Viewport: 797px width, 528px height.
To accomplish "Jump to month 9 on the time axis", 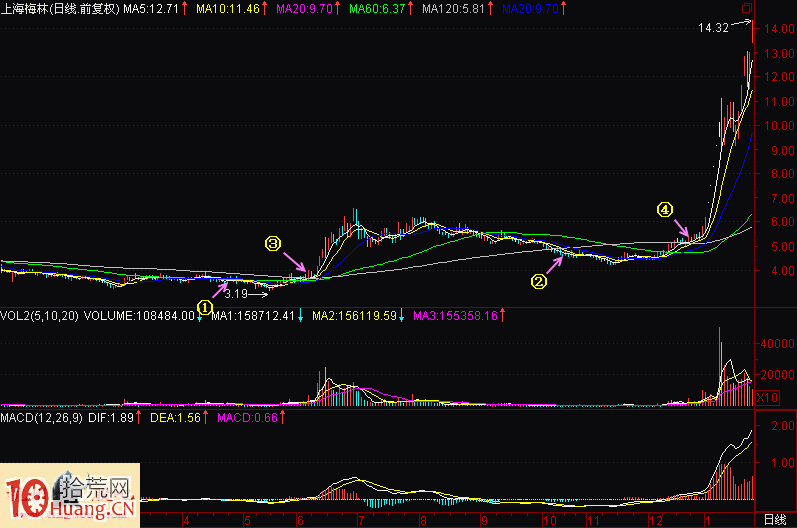I will click(x=484, y=520).
